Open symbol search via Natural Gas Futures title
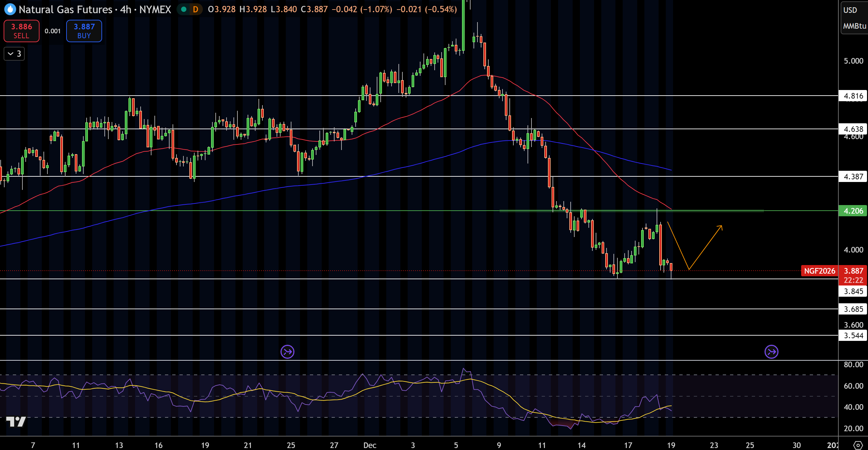 tap(66, 9)
